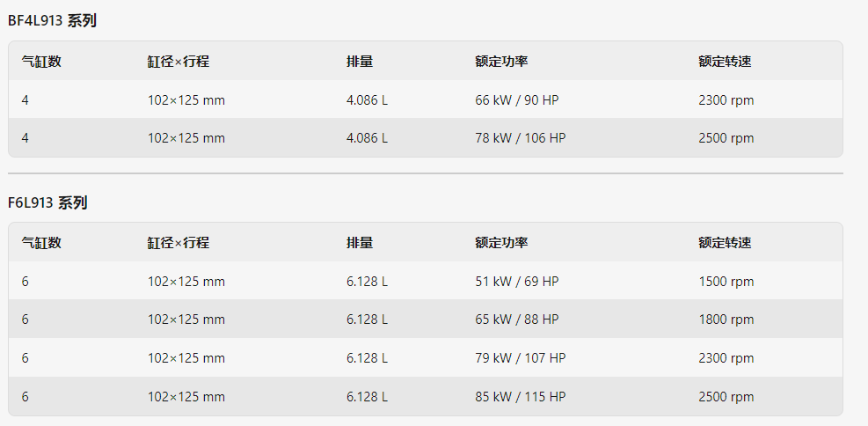Select the 65 kW / 88 HP cell
The height and width of the screenshot is (426, 868).
point(517,319)
